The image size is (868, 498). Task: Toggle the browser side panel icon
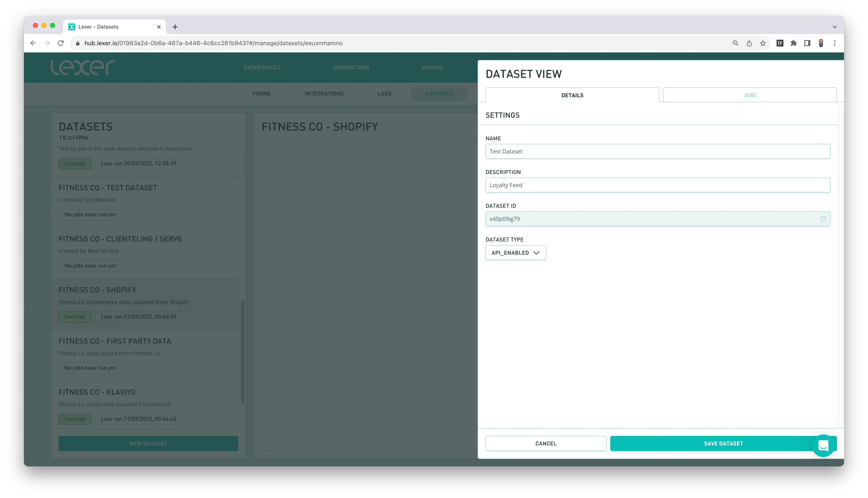pyautogui.click(x=807, y=43)
